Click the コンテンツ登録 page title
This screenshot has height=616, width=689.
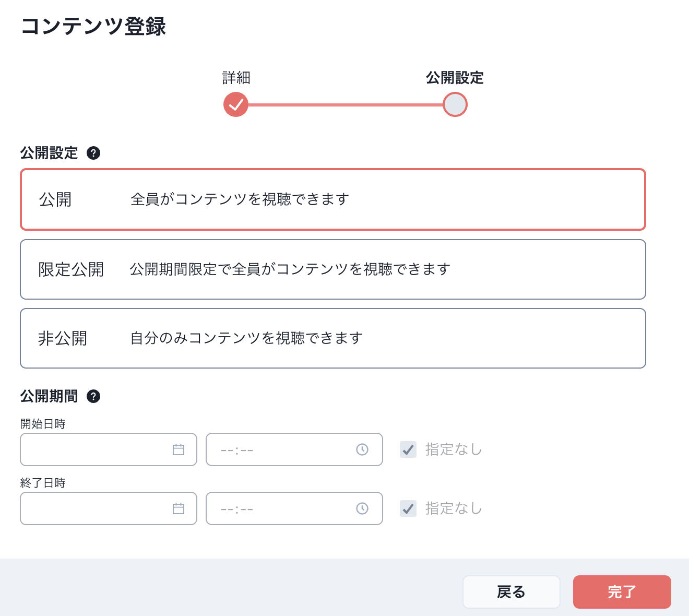[93, 26]
